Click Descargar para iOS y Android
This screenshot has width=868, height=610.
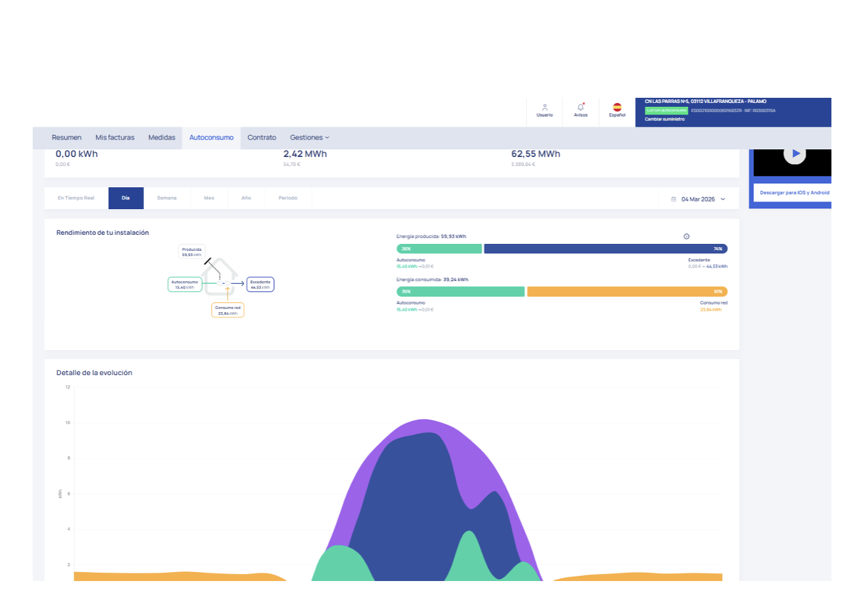pos(794,193)
